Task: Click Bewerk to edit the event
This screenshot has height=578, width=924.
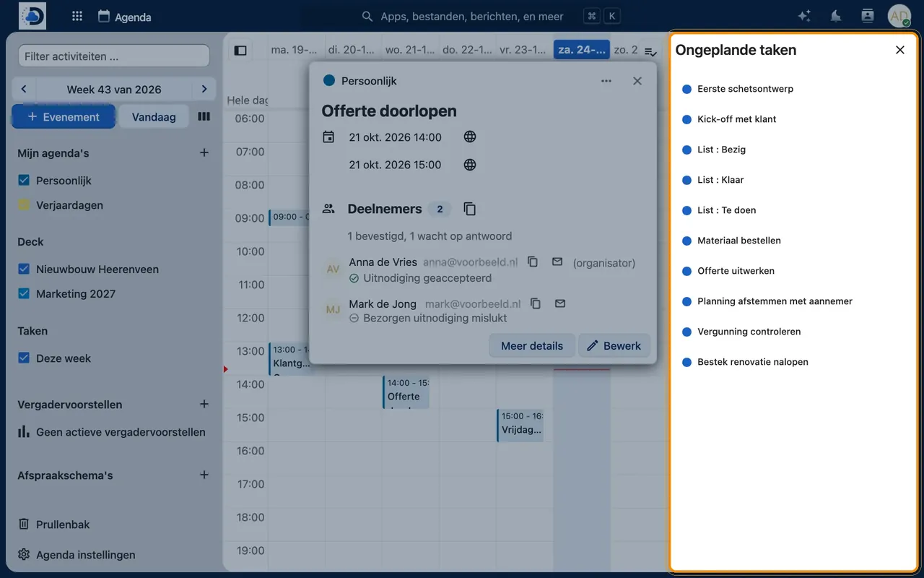Action: (x=614, y=346)
